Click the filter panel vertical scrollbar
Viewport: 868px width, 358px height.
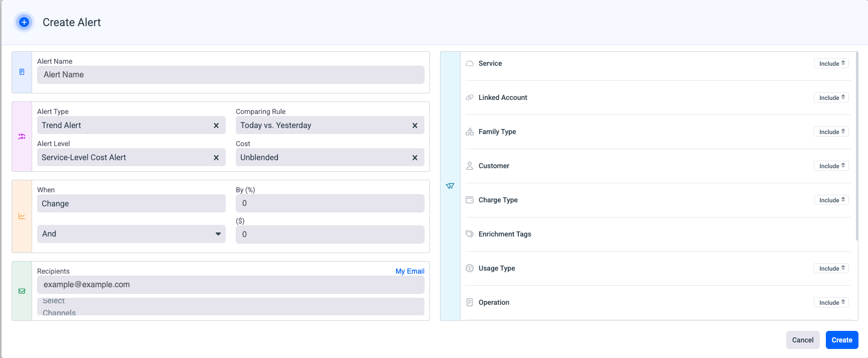(856, 146)
